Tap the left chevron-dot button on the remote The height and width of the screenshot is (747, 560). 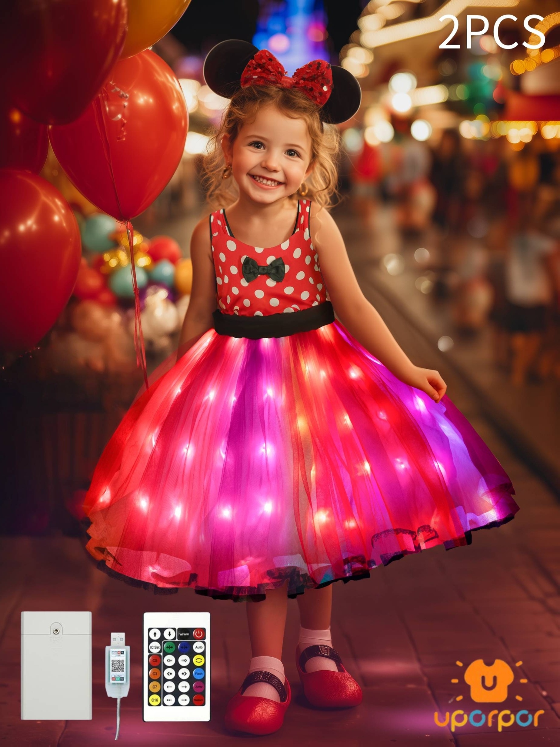coord(170,674)
